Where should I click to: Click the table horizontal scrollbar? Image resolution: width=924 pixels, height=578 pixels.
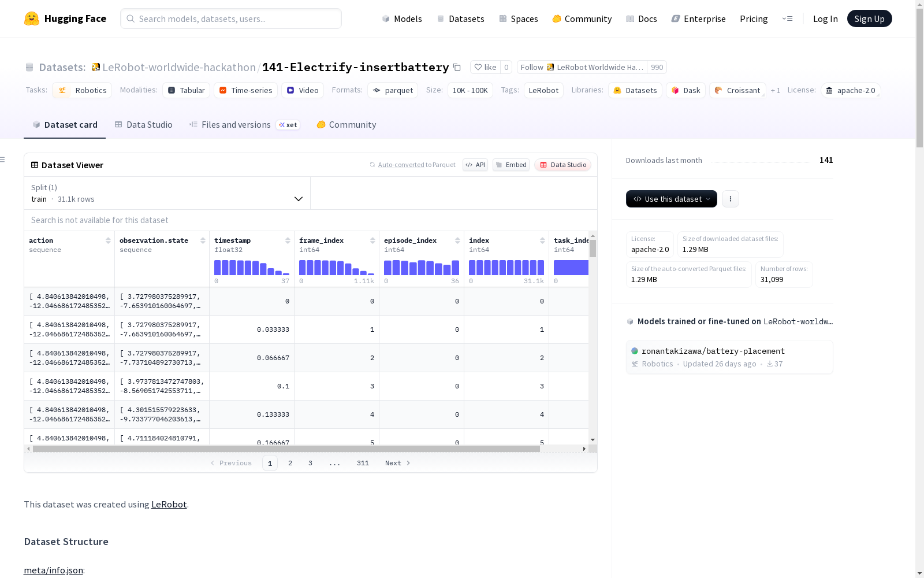point(286,449)
